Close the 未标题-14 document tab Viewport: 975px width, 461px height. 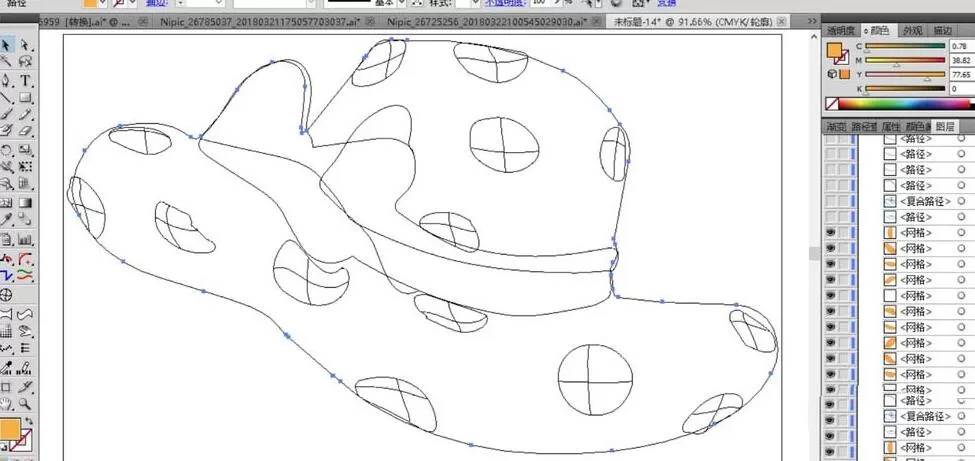tap(784, 22)
